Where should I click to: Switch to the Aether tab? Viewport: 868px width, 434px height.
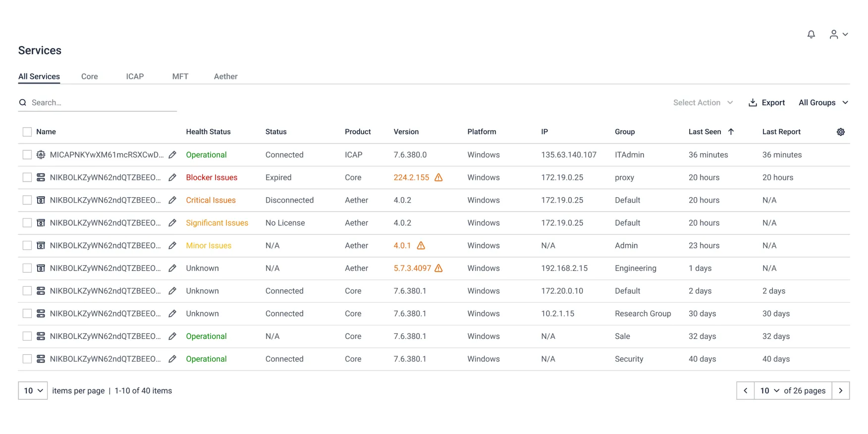(x=225, y=76)
